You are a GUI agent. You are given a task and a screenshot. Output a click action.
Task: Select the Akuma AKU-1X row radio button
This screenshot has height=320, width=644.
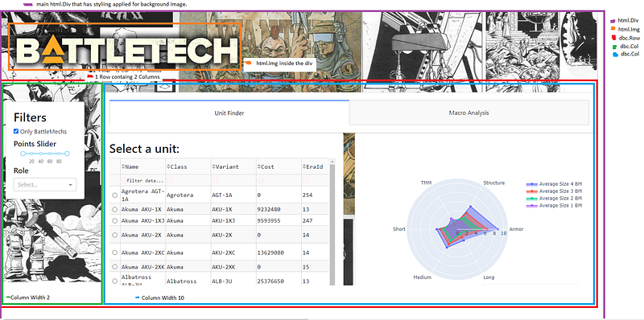(x=114, y=209)
